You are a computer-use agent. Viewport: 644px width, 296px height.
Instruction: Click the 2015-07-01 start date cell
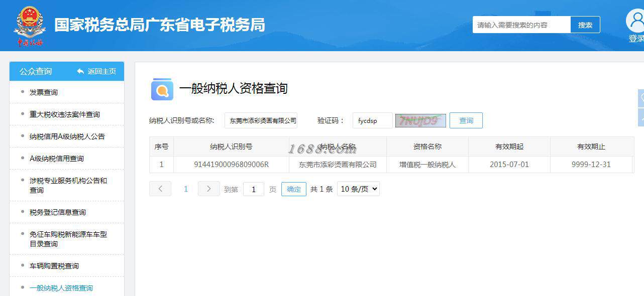coord(509,164)
